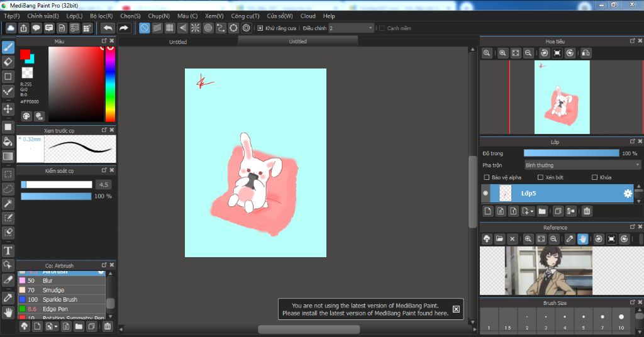Delete layer using the Layer panel trash icon
The width and height of the screenshot is (644, 337).
click(x=587, y=211)
